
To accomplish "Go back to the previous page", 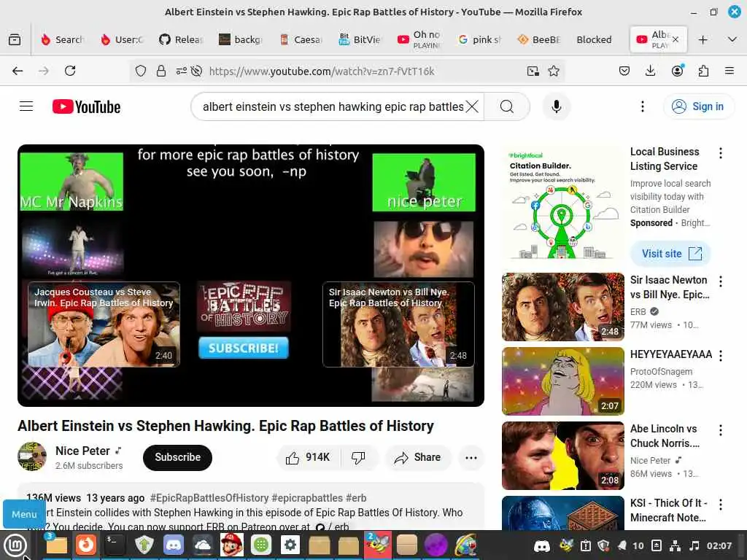I will 18,71.
